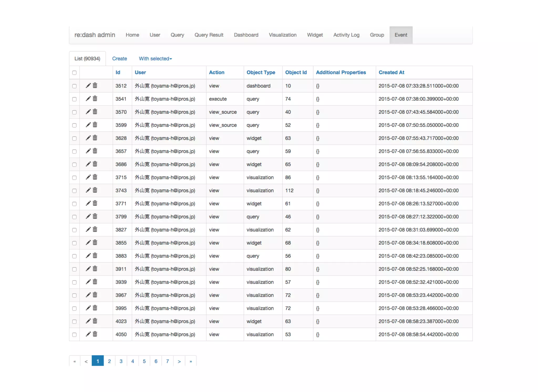Image resolution: width=538 pixels, height=392 pixels.
Task: Sort the table by the Object Type column
Action: point(261,72)
